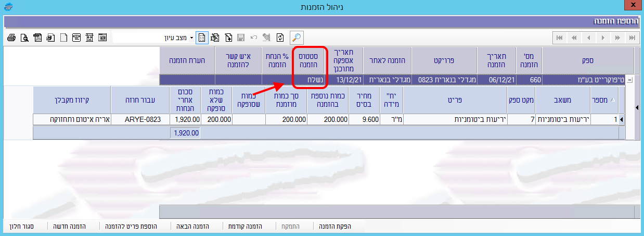Click the highlighted list view icon
The image size is (644, 236).
201,38
